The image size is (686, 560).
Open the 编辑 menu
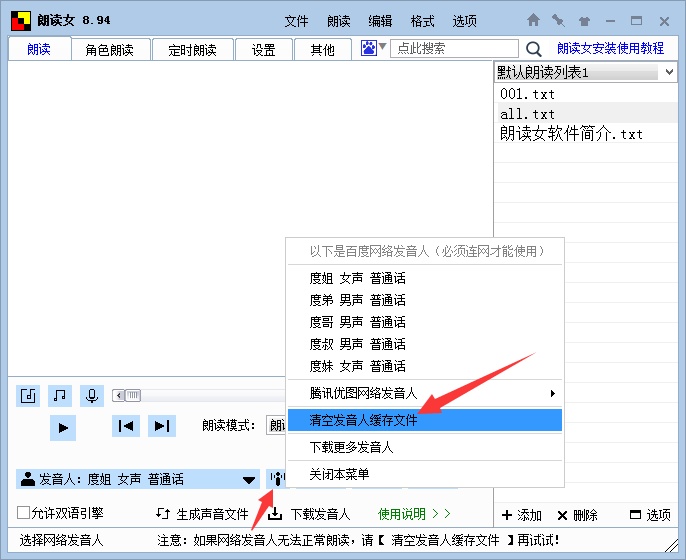coord(380,21)
